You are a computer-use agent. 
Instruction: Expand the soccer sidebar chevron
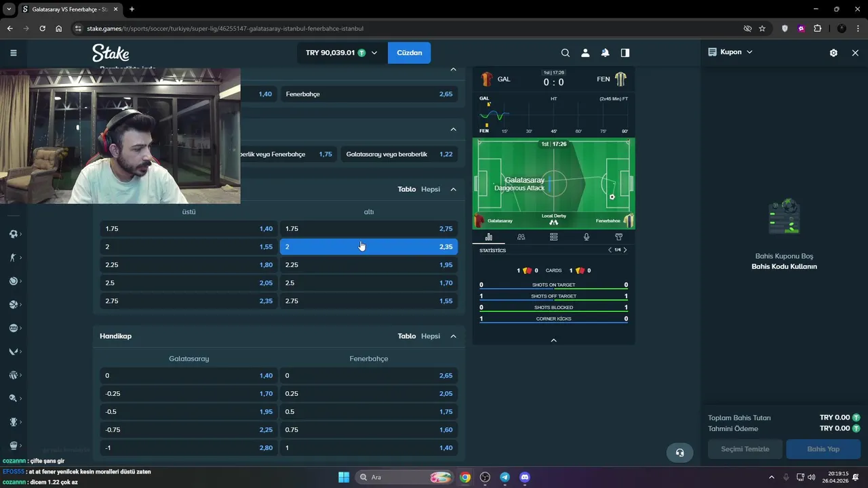[x=21, y=234]
